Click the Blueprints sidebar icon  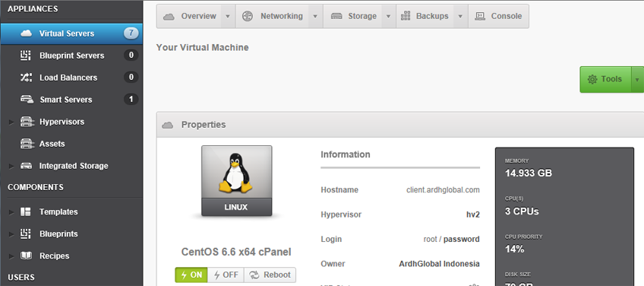click(x=26, y=234)
